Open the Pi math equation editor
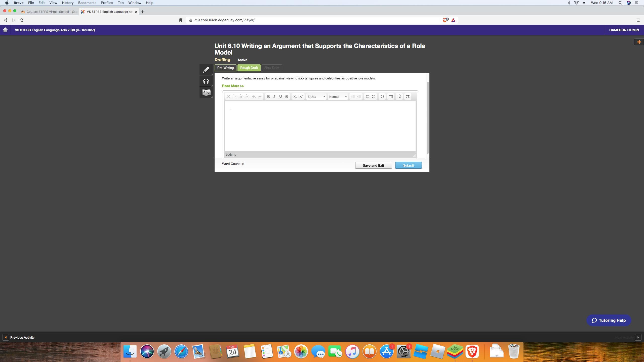This screenshot has width=644, height=362. 408,97
